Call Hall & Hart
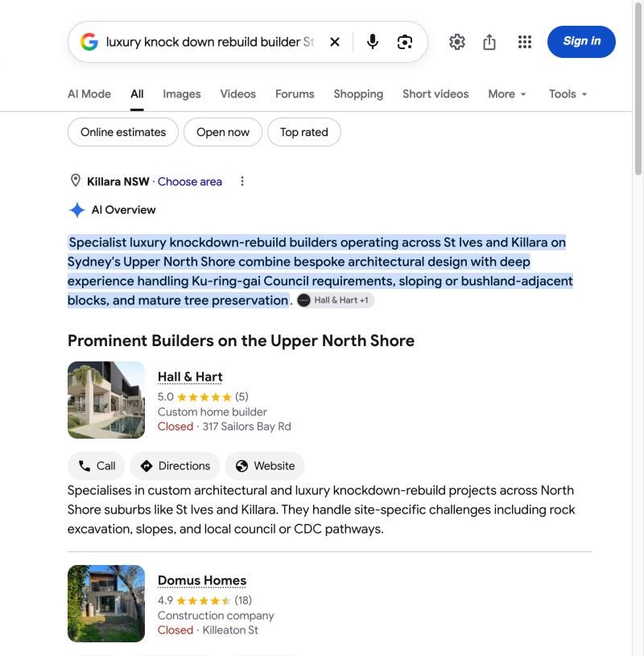 pos(97,466)
